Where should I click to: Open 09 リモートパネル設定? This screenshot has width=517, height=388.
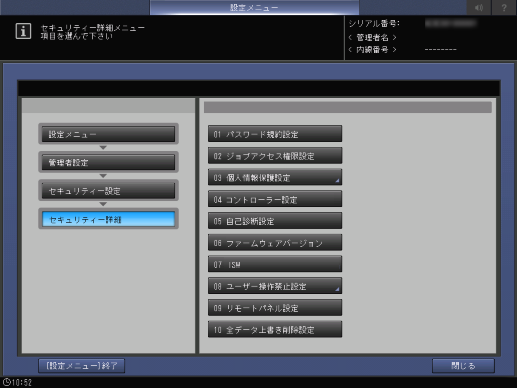[275, 307]
